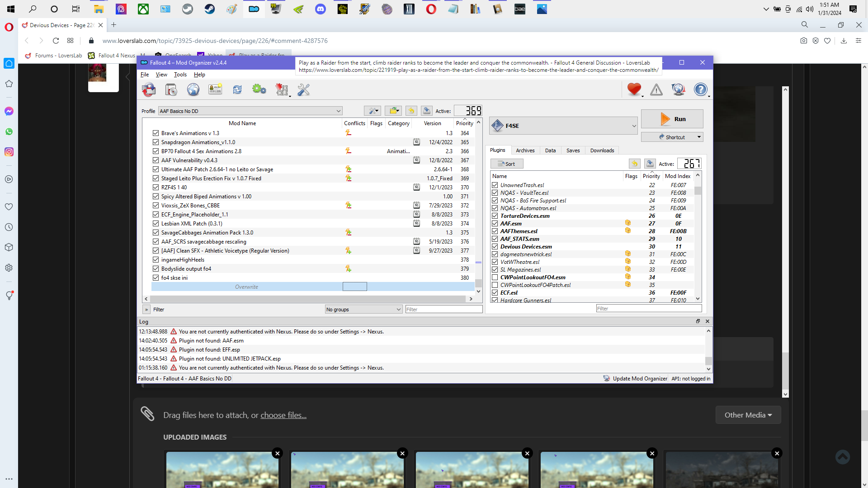This screenshot has height=488, width=868.
Task: Close the Log panel
Action: click(x=708, y=321)
